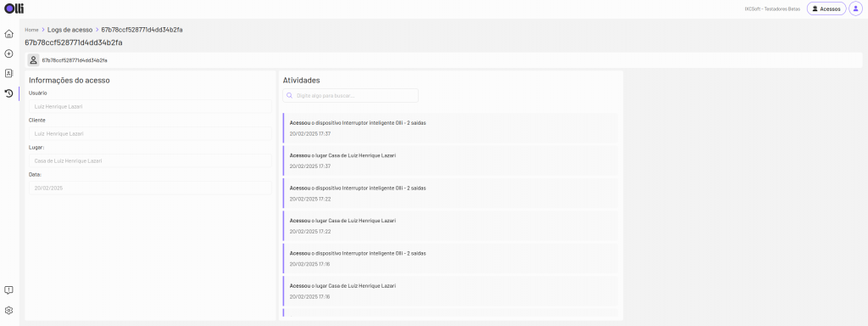Image resolution: width=868 pixels, height=326 pixels.
Task: Click the page title 67b78ccf528771d4dd34b2fa
Action: [x=74, y=42]
